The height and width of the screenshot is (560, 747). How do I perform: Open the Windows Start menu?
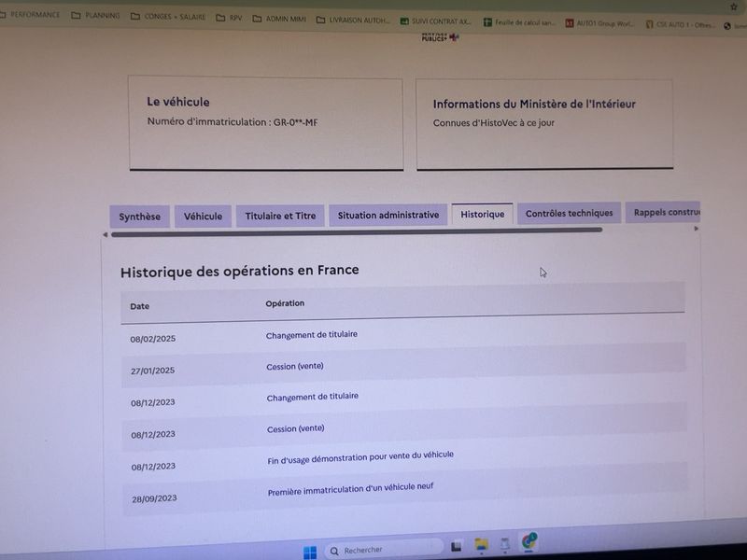[310, 553]
